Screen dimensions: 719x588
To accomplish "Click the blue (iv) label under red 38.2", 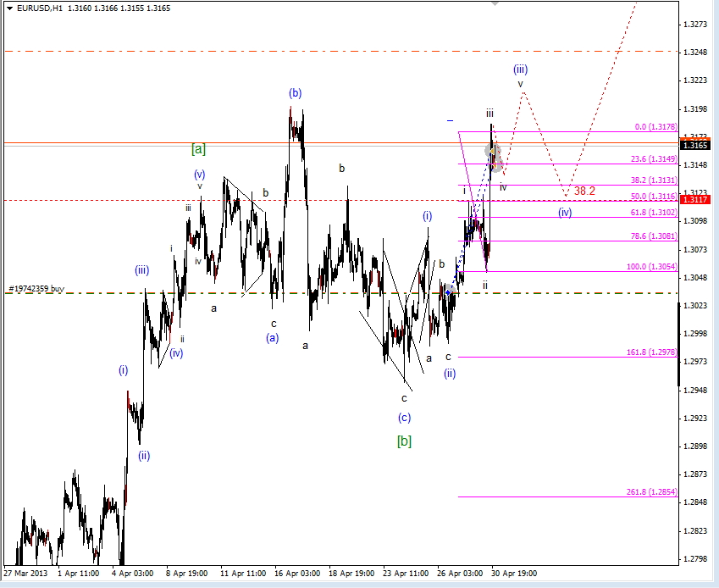I will (565, 213).
